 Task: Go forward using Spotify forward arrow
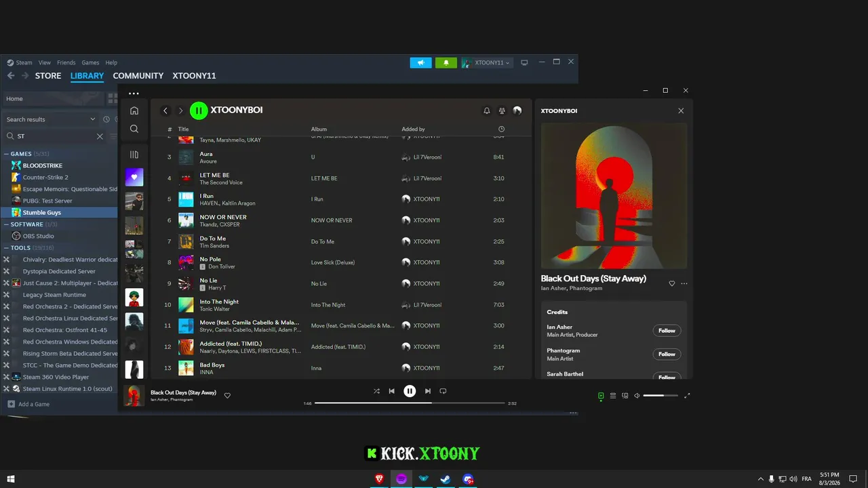click(x=180, y=110)
